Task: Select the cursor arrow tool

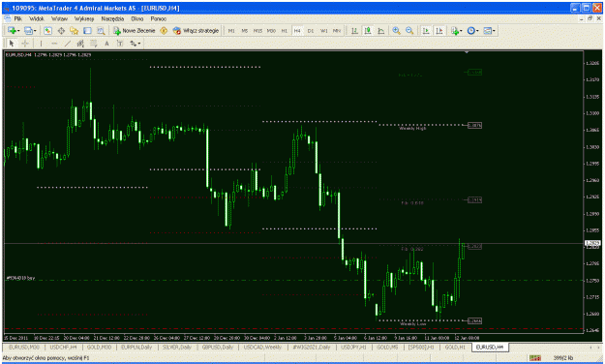Action: tap(12, 44)
